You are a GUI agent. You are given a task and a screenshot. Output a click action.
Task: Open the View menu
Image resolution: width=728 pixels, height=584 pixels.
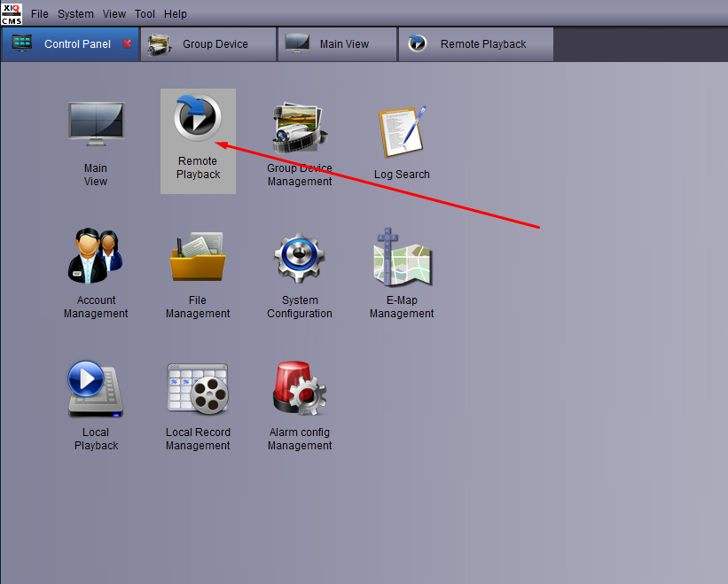114,14
